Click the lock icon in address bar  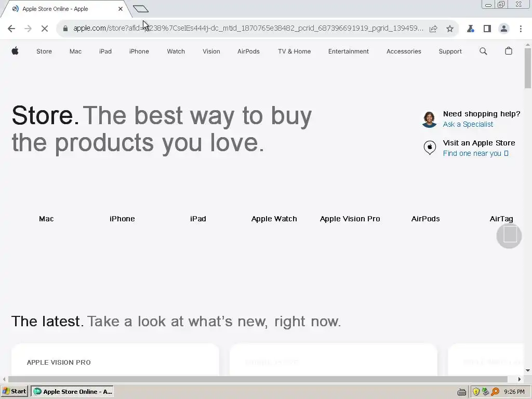tap(65, 29)
